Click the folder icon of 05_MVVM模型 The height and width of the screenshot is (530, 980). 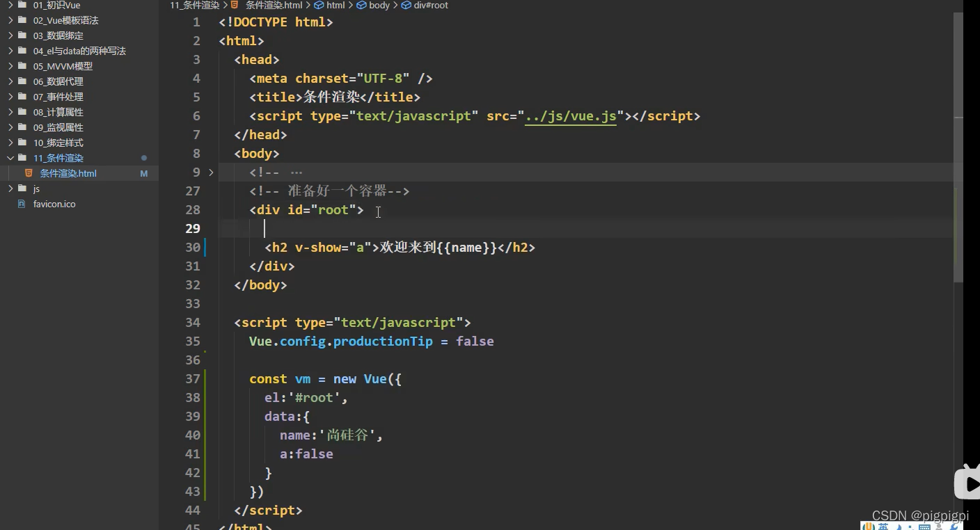point(22,66)
